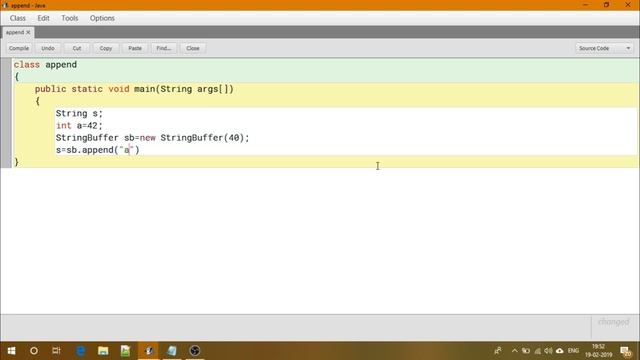Click the Cut button

[77, 48]
